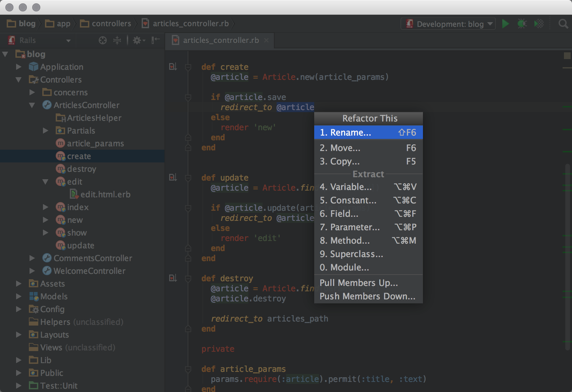
Task: Expand the CommentsController tree node
Action: point(32,258)
